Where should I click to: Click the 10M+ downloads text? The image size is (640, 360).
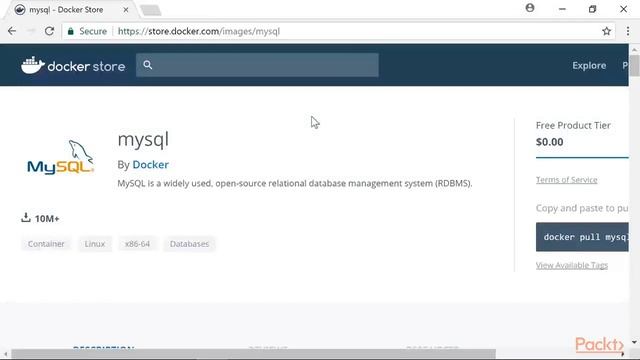click(47, 219)
